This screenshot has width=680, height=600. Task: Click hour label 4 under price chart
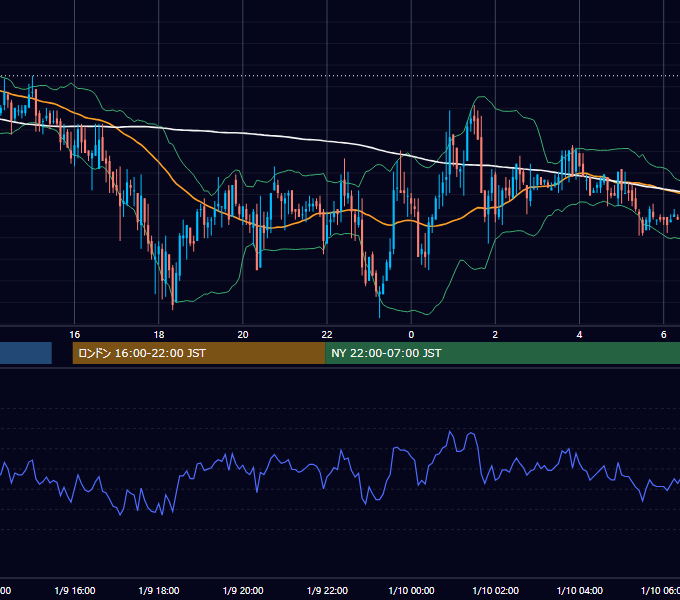click(x=579, y=334)
